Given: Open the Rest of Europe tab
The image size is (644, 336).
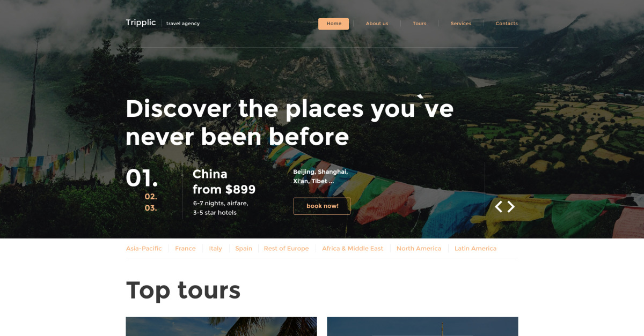Looking at the screenshot, I should coord(286,249).
